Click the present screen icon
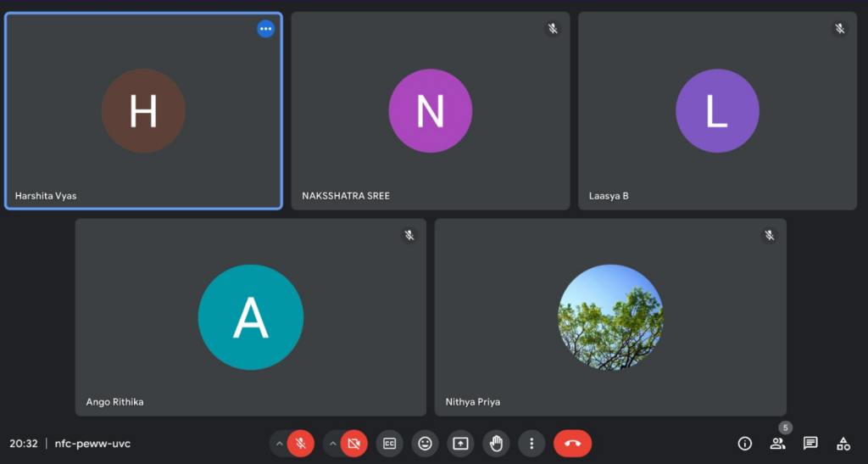 tap(460, 443)
